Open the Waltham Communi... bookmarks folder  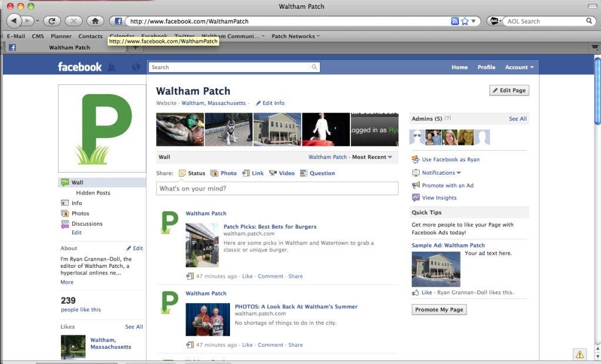tap(234, 36)
